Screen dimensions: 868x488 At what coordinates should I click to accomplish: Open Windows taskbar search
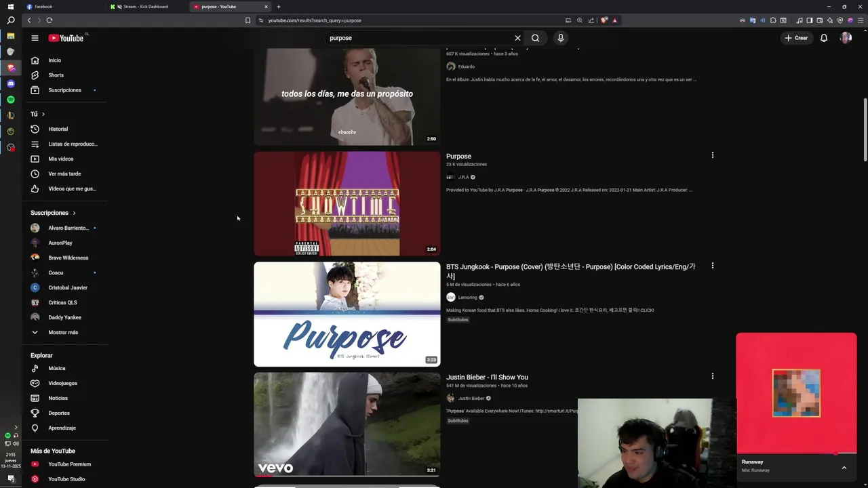click(11, 20)
